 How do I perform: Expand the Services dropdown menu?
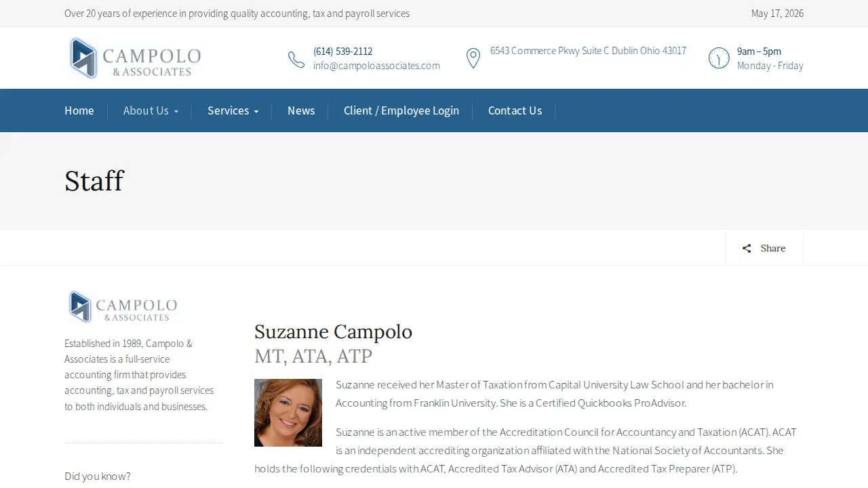[x=233, y=110]
